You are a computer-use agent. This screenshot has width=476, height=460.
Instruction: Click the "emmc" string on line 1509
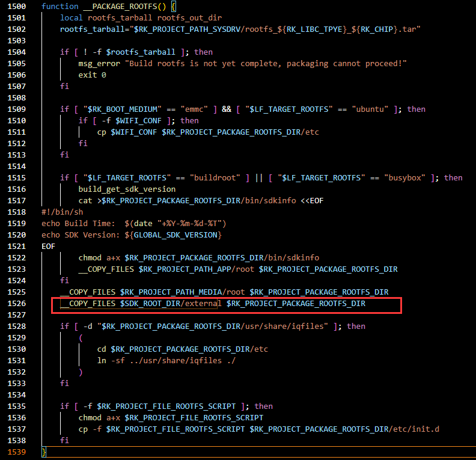194,109
